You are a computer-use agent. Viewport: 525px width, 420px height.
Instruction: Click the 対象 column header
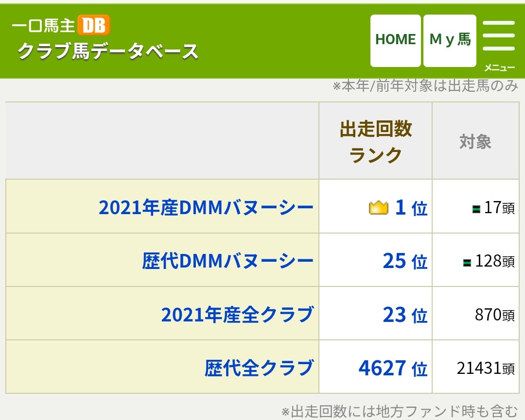pos(475,142)
